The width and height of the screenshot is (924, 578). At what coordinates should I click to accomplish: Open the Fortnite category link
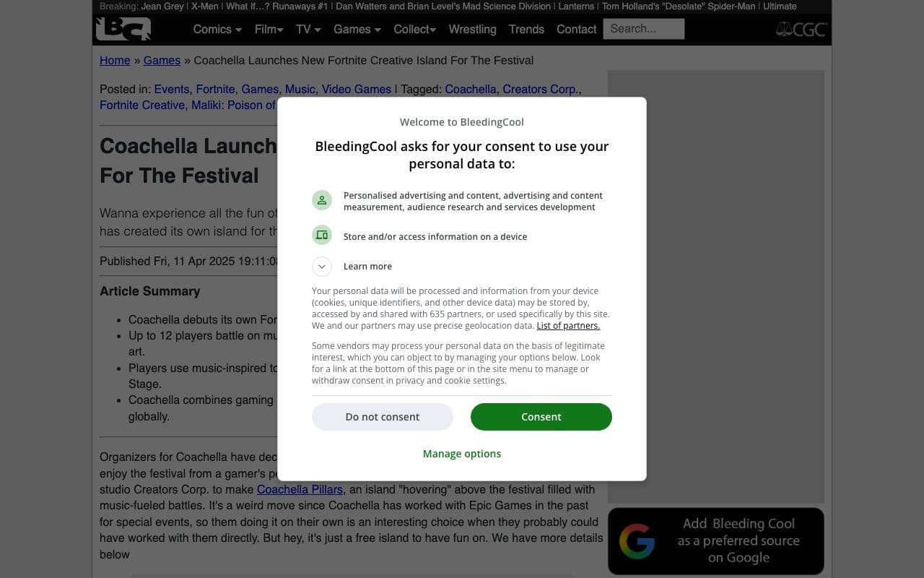pyautogui.click(x=216, y=90)
